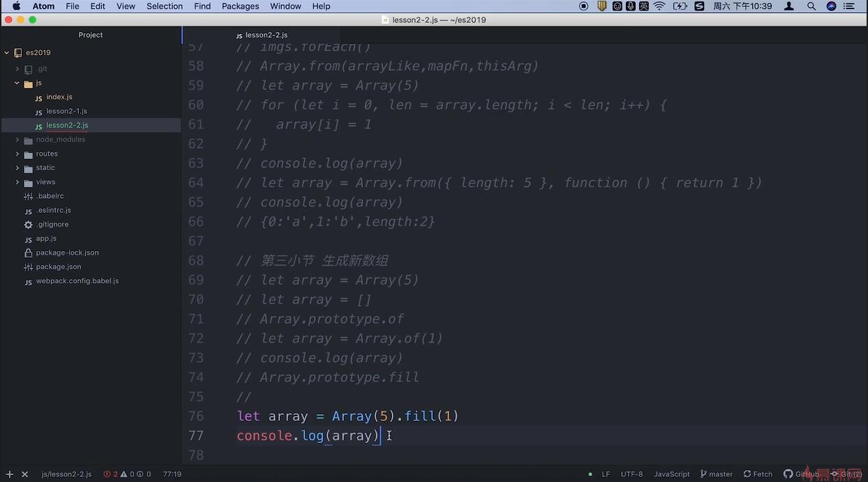Click the index.js file icon
868x482 pixels.
point(38,98)
